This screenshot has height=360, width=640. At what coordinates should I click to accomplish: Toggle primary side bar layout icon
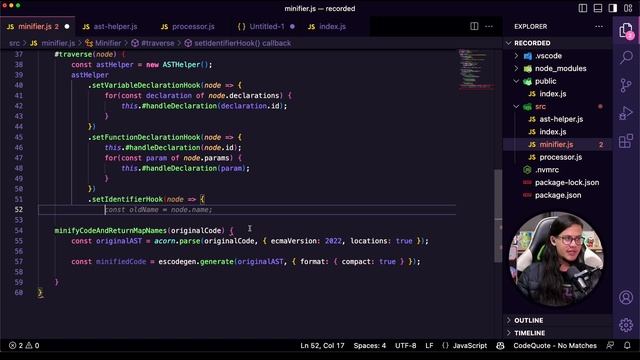[583, 8]
